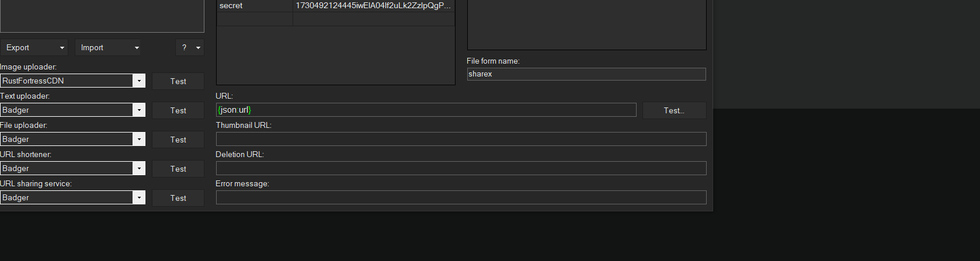Expand the File uploader combo box
Viewport: 980px width, 261px height.
point(139,140)
